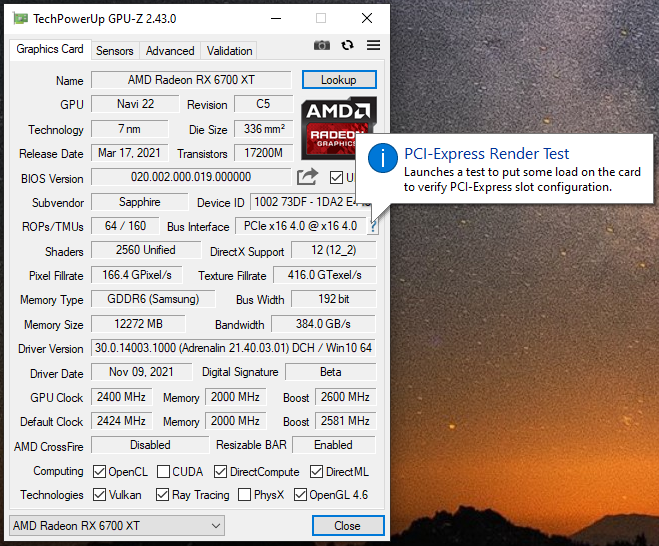
Task: Click the Boost value 2600 MHz
Action: click(345, 397)
